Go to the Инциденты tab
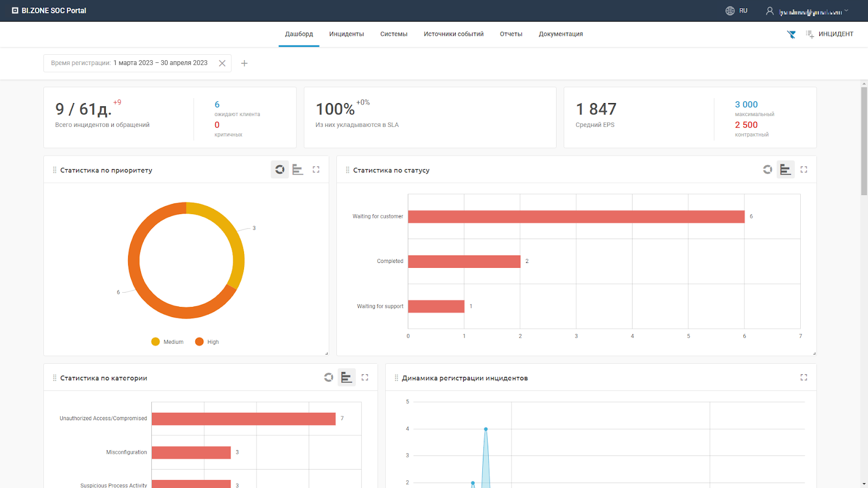 (x=346, y=34)
